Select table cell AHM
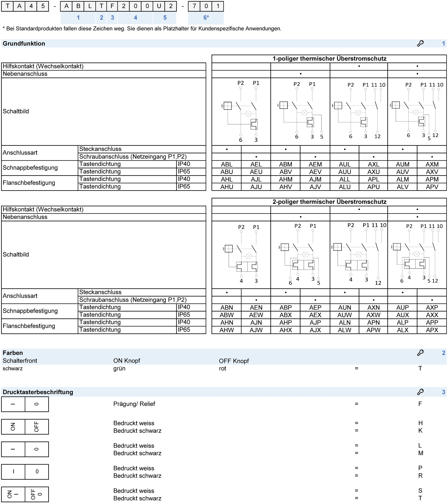Viewport: 448px width, 503px height. 286,179
